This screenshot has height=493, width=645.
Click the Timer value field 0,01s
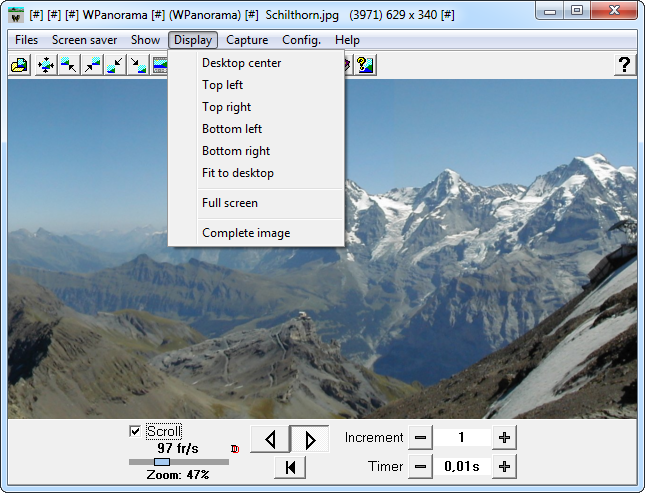(x=462, y=467)
